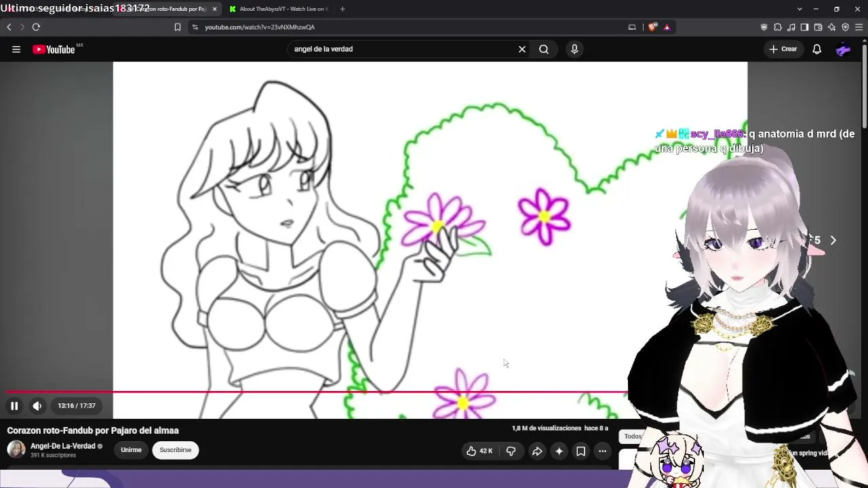868x488 pixels.
Task: Start voice search with microphone
Action: click(x=574, y=49)
